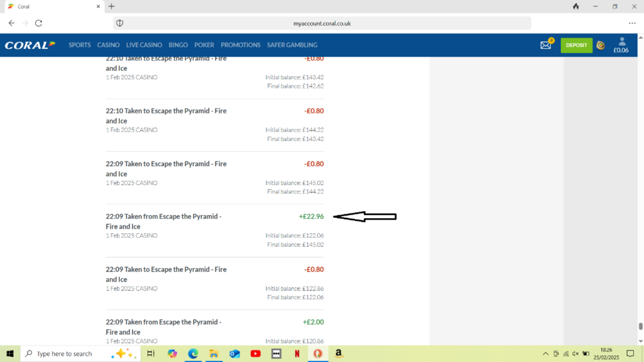Go to the Live Casino menu item
Viewport: 644px width, 362px height.
(x=144, y=45)
